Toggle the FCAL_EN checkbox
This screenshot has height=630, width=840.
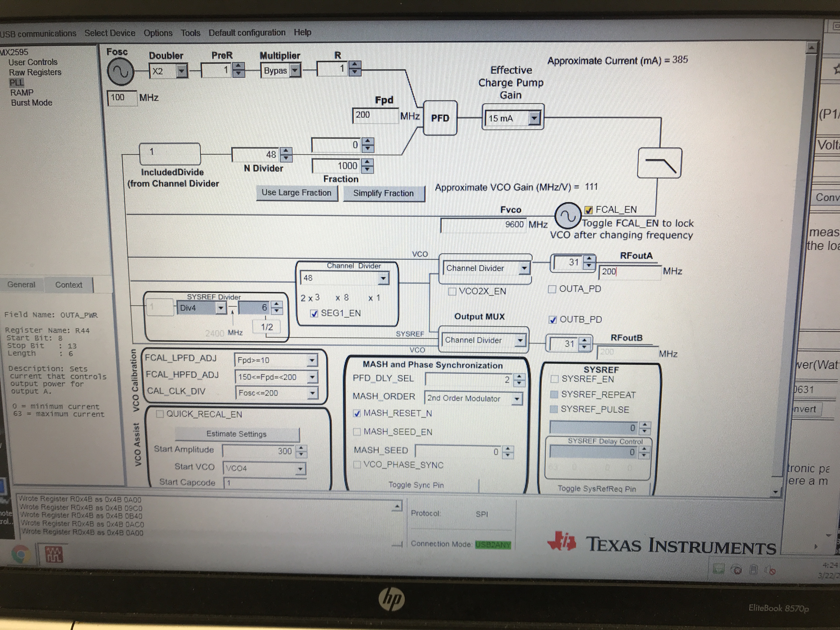click(588, 210)
